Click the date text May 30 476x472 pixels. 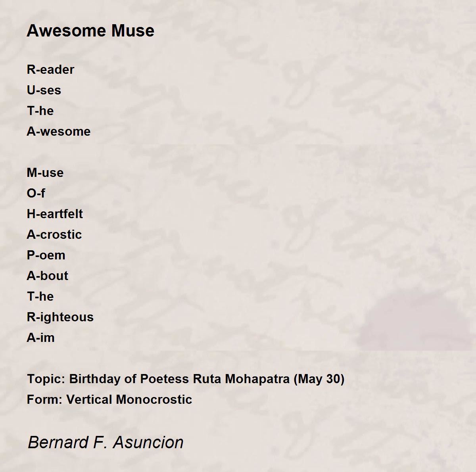319,379
